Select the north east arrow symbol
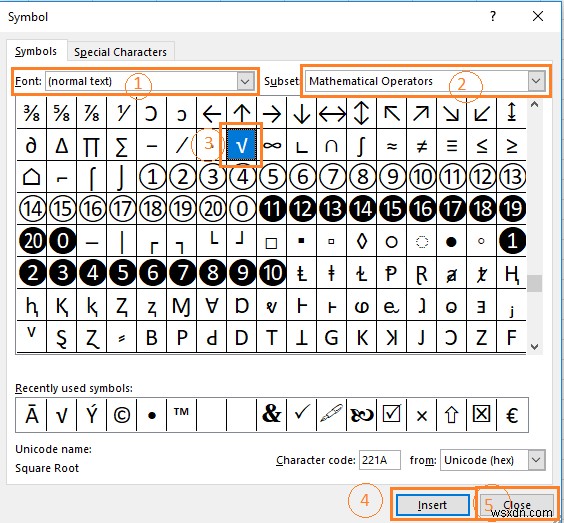The image size is (564, 523). pos(422,113)
